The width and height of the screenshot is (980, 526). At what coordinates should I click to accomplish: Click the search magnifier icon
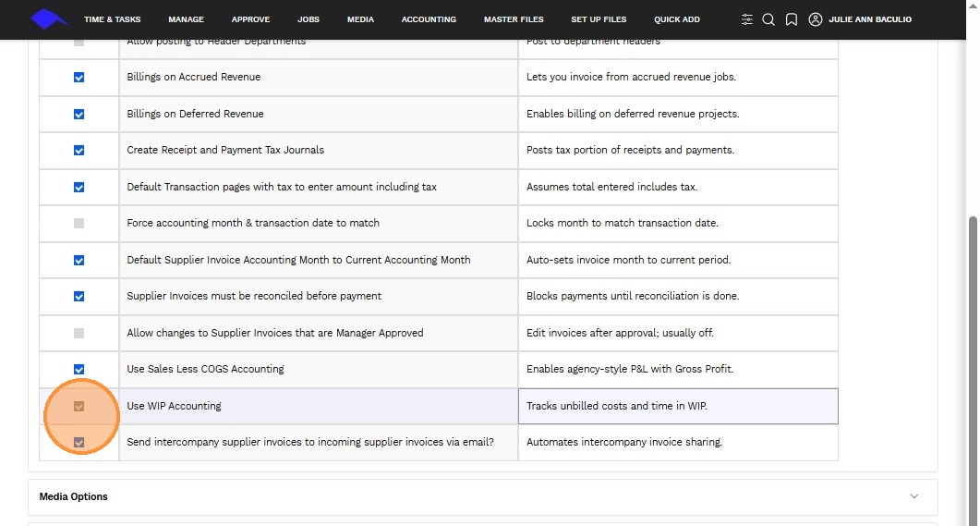[x=768, y=19]
